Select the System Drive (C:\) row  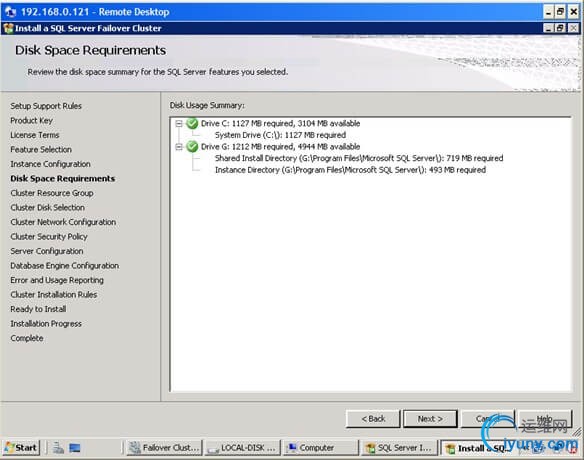[280, 135]
